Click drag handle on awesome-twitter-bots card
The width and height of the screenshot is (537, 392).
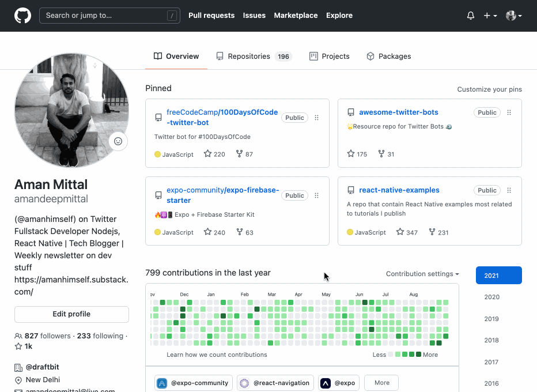509,112
